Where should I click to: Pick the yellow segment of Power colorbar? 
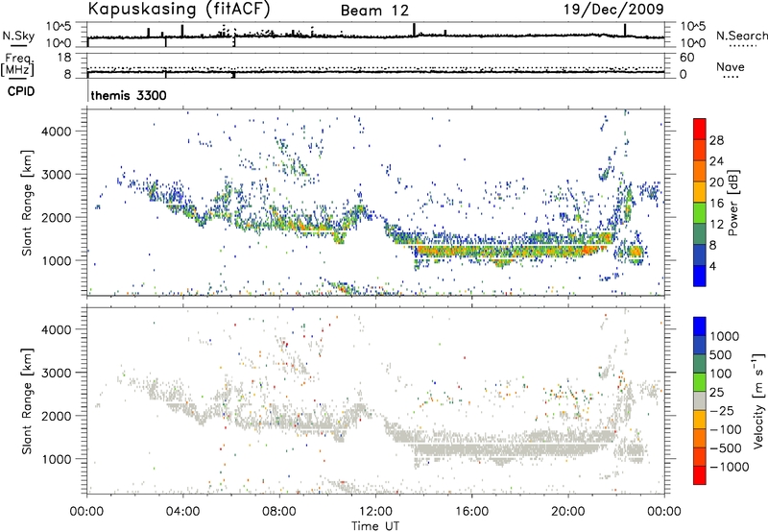pyautogui.click(x=700, y=192)
